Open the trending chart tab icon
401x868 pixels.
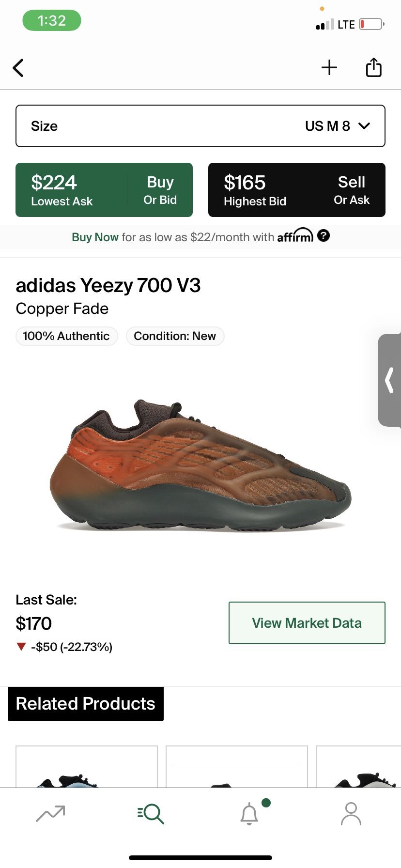50,814
